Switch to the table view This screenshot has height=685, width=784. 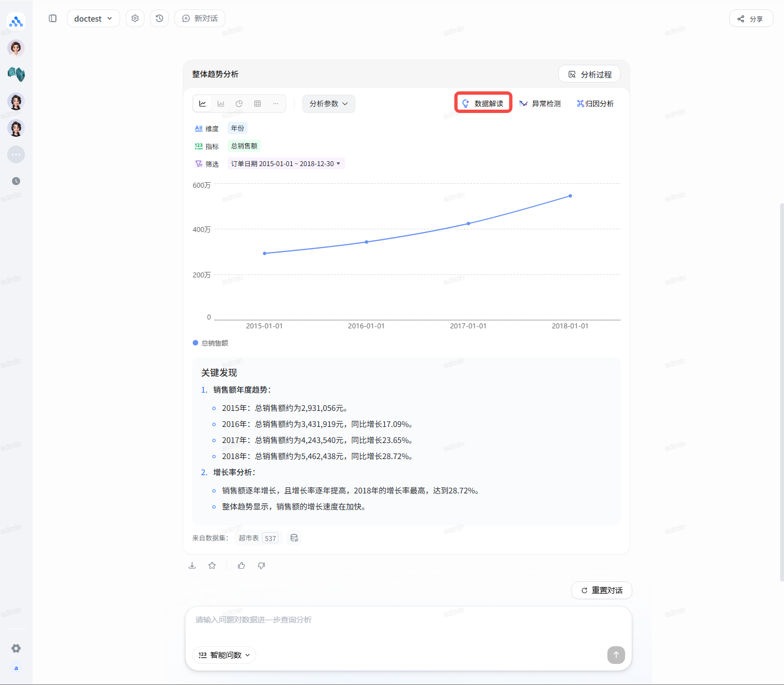[x=257, y=104]
